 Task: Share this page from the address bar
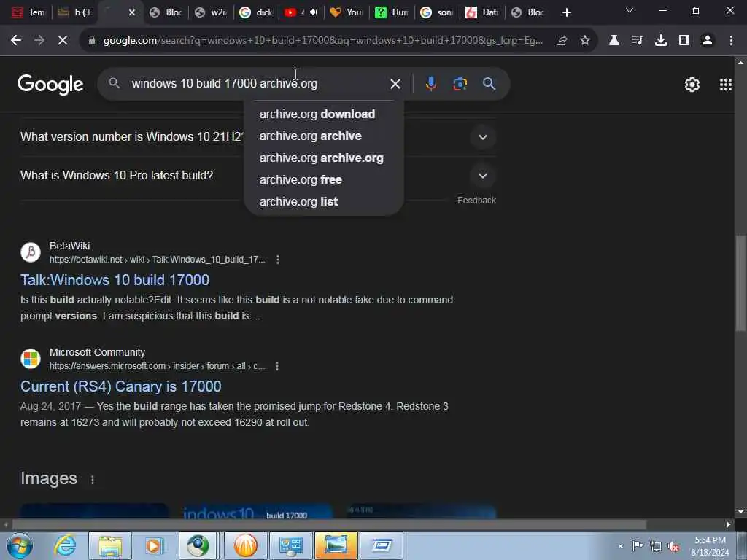(562, 41)
